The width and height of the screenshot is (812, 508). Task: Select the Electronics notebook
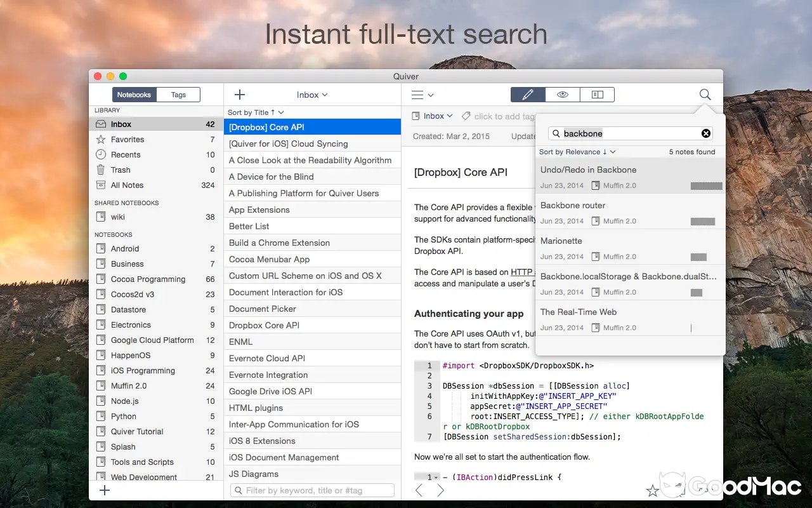click(x=156, y=325)
